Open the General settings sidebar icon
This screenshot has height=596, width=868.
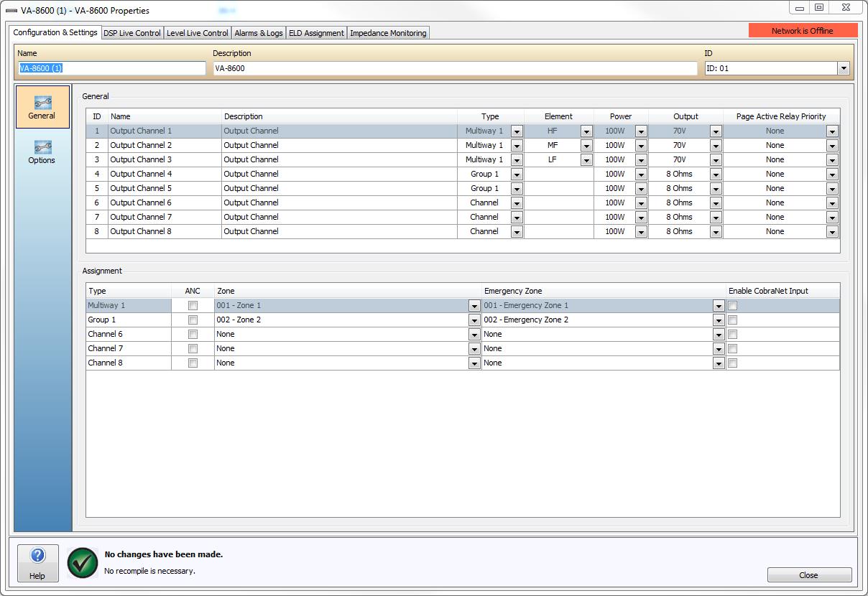[x=42, y=108]
